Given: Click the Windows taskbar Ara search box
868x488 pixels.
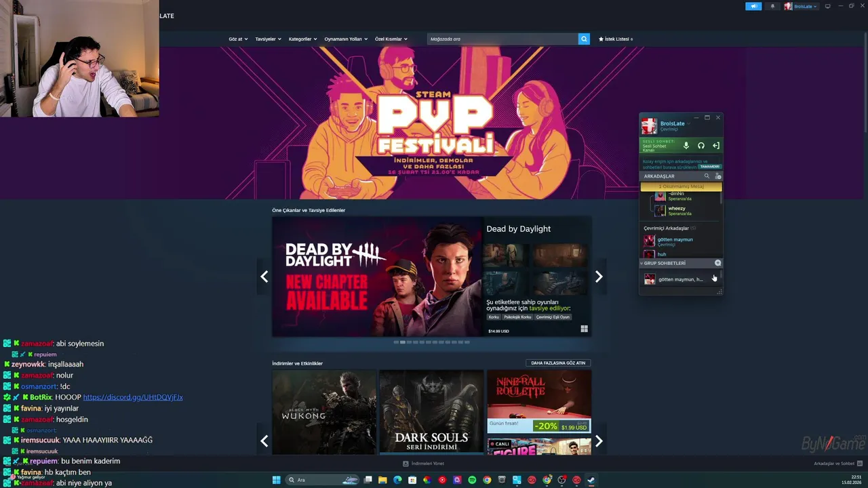Looking at the screenshot, I should [321, 480].
